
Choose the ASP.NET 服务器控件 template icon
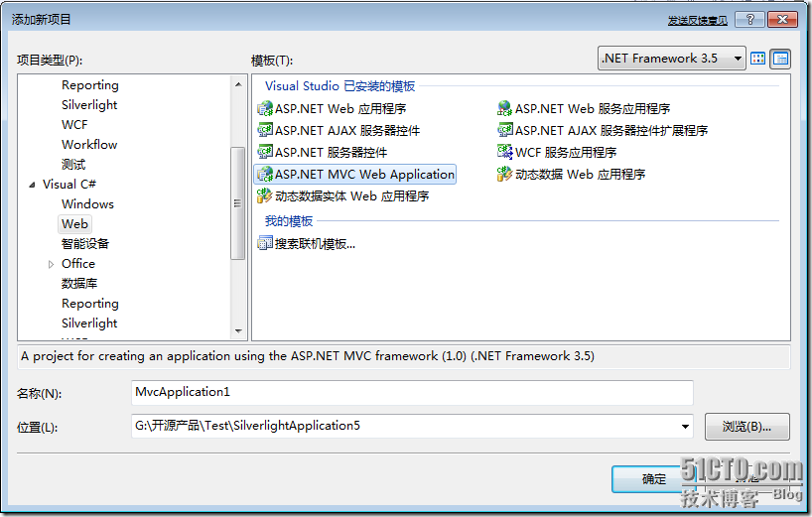click(x=265, y=152)
